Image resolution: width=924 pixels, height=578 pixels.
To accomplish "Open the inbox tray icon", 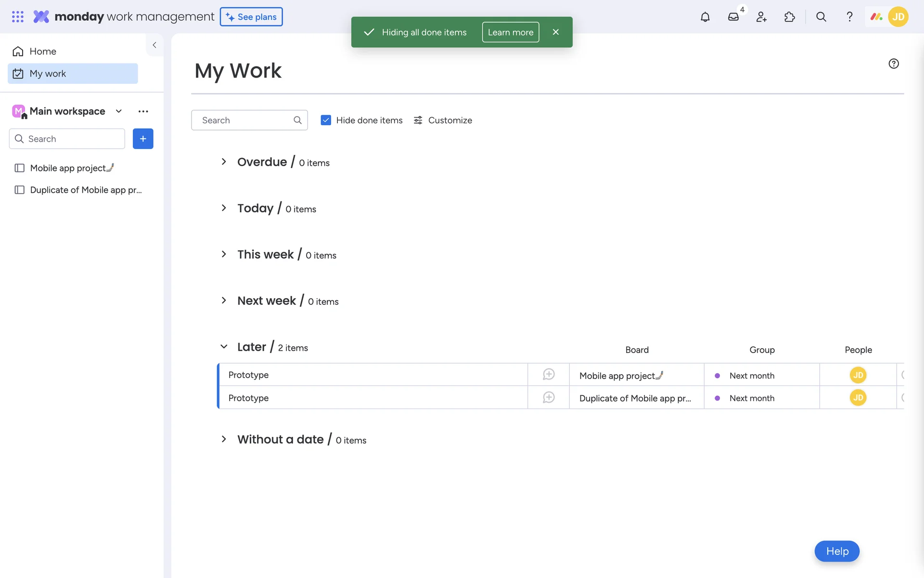I will click(733, 17).
